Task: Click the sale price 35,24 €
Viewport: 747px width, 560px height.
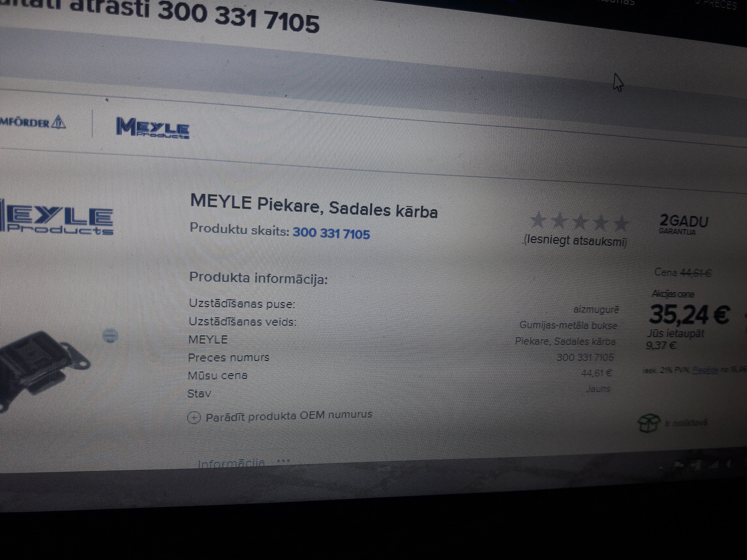Action: [x=689, y=314]
